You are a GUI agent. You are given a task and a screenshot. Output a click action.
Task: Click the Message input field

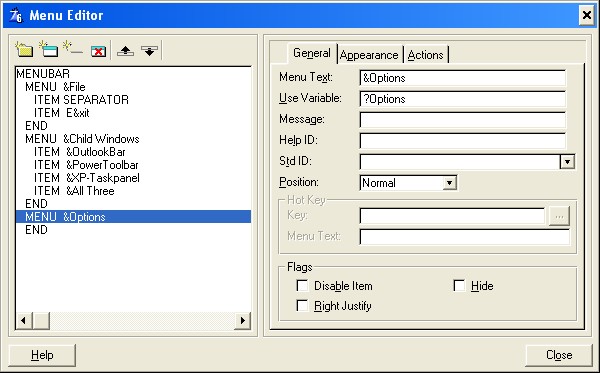pyautogui.click(x=462, y=120)
